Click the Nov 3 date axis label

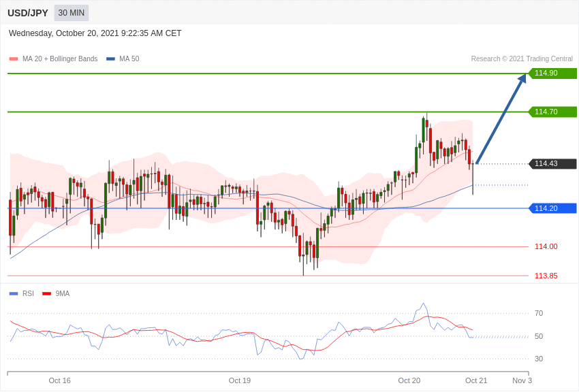pyautogui.click(x=522, y=380)
